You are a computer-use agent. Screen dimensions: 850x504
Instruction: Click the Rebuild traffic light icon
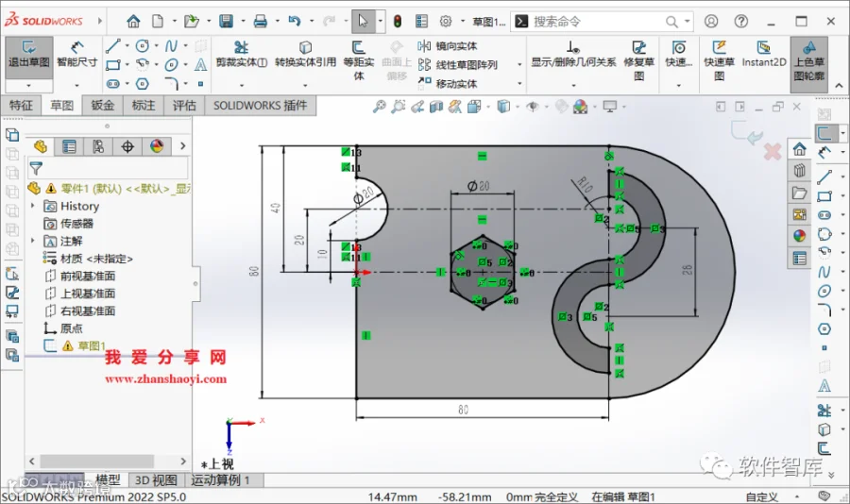[398, 21]
